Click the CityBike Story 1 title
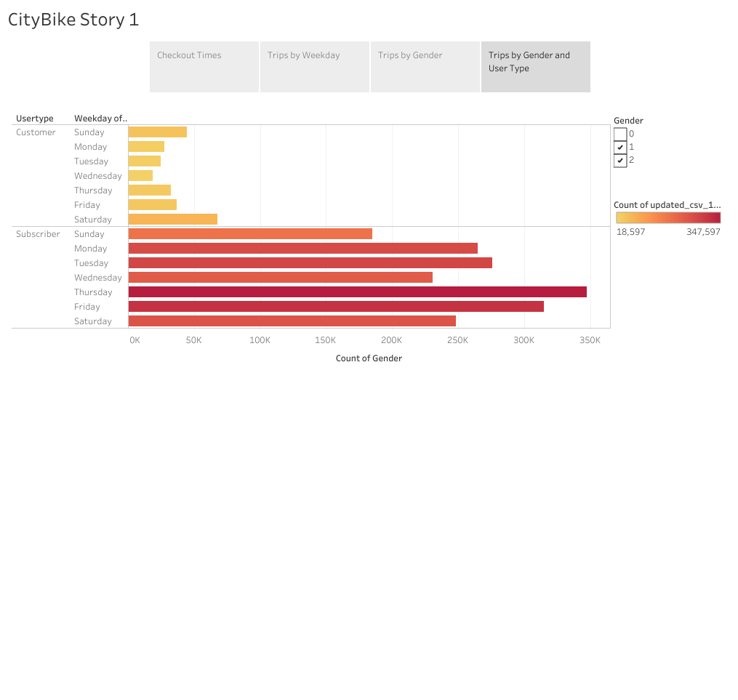Screen dimensions: 738x700 73,20
